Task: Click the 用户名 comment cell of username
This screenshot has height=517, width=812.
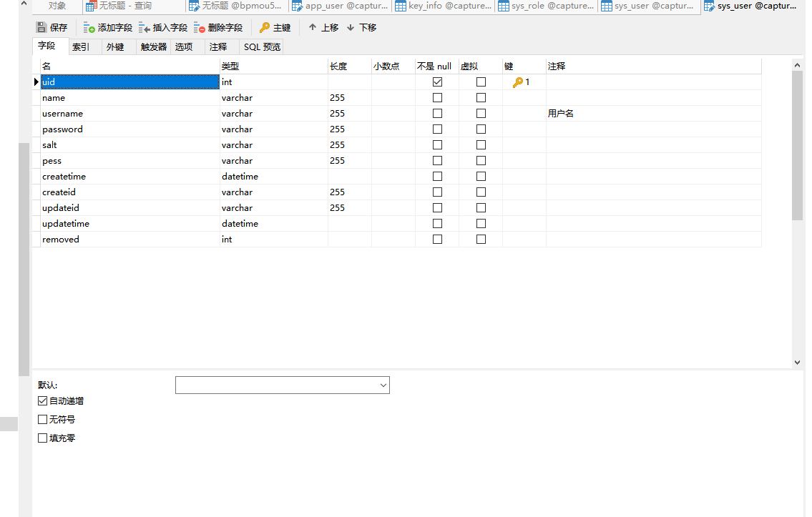Action: coord(654,113)
